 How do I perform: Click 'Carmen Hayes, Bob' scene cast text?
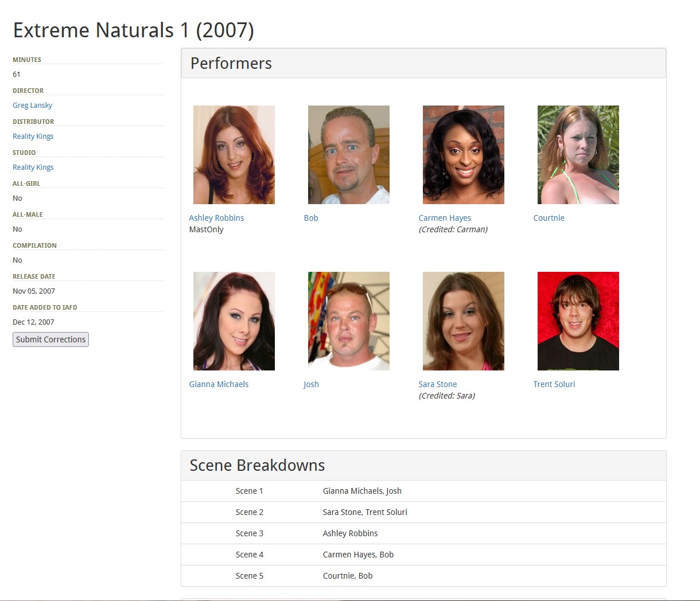coord(358,555)
